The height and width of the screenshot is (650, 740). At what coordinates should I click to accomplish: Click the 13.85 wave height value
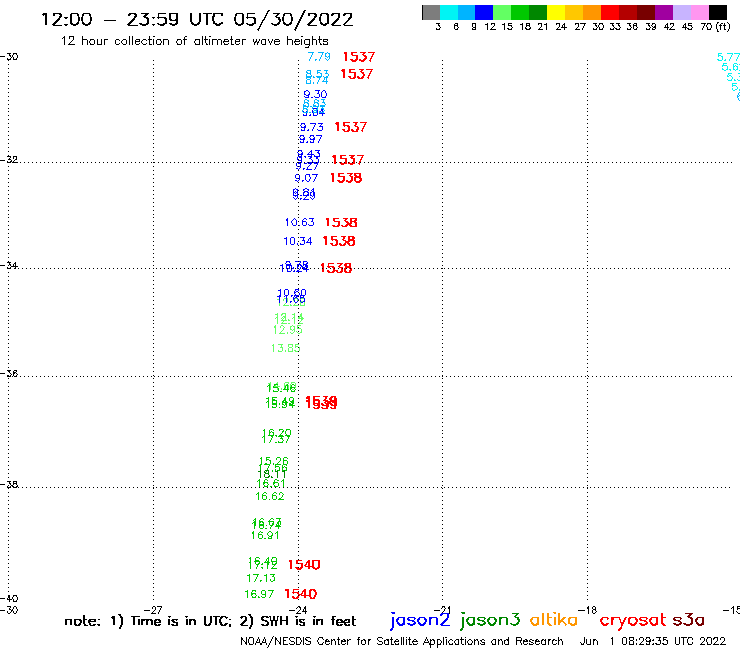(285, 348)
